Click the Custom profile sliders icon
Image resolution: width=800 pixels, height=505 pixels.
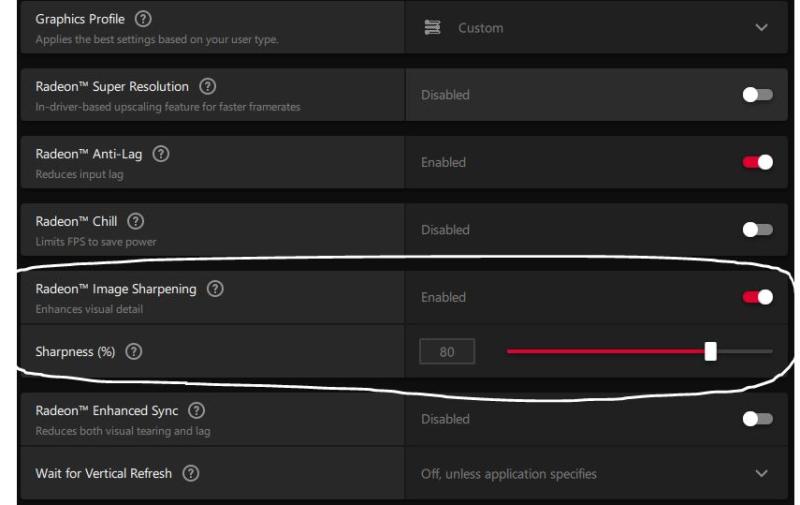(432, 28)
